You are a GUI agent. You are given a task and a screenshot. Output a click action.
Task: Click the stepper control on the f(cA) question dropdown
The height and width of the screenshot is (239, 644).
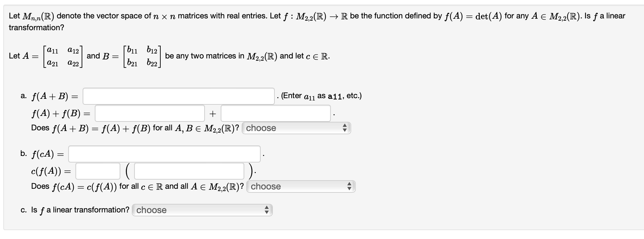pyautogui.click(x=350, y=186)
